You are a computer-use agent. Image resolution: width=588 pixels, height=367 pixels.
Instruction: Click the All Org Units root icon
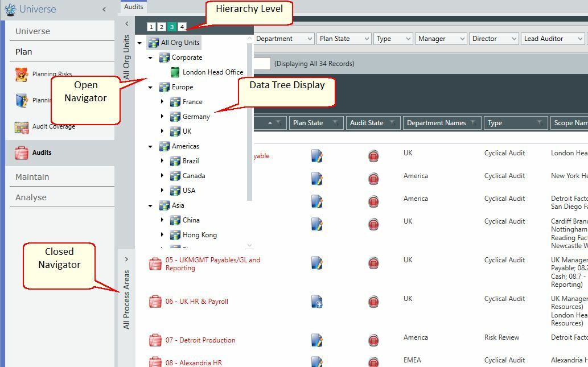coord(153,43)
